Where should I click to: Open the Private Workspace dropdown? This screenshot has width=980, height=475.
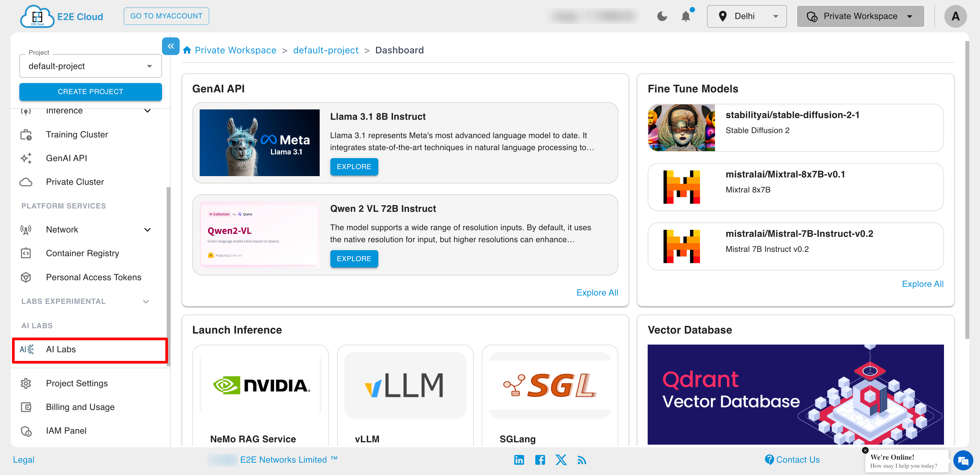[x=860, y=16]
